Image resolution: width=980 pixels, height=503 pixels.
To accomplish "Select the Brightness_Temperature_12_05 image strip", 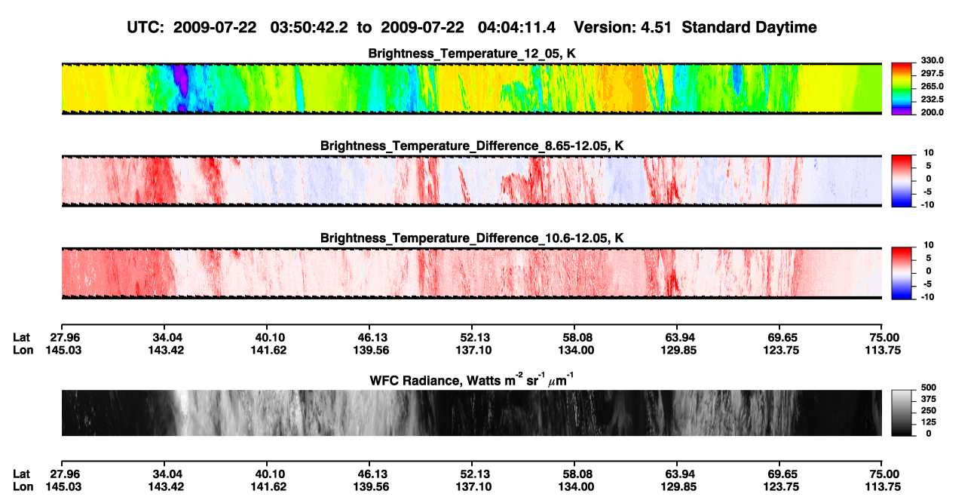I will (x=472, y=88).
